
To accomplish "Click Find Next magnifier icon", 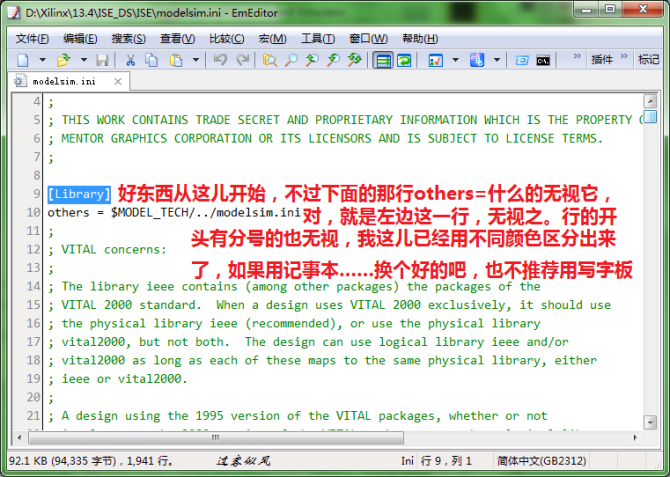I will 333,60.
